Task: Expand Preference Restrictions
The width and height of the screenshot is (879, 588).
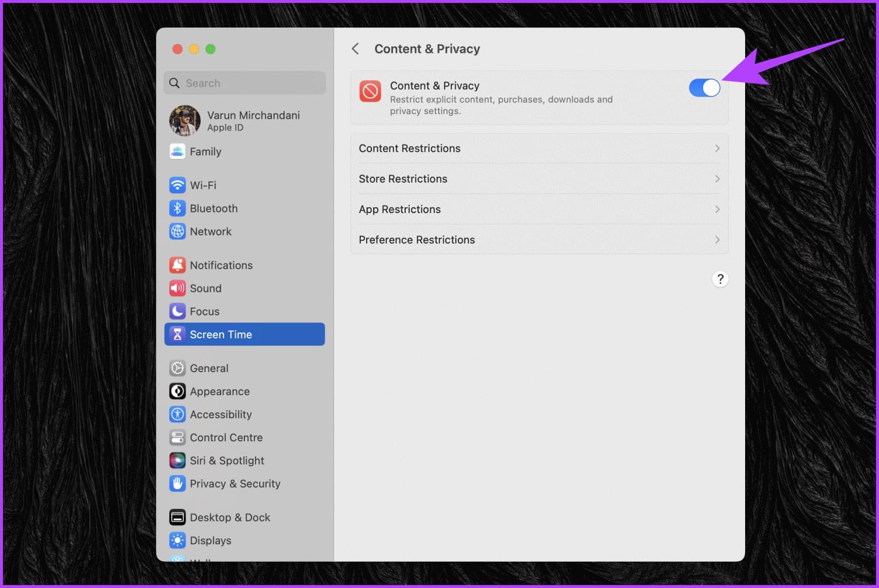Action: click(539, 239)
